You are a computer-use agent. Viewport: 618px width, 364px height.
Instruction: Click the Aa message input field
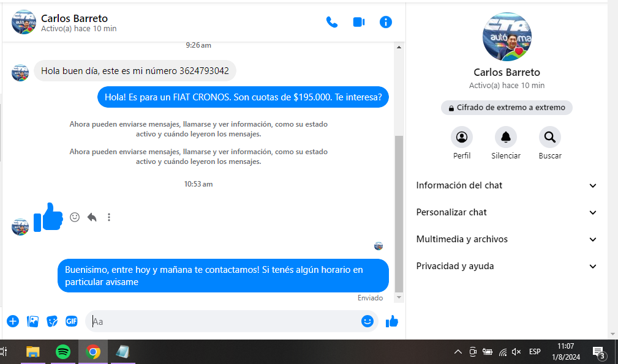224,321
